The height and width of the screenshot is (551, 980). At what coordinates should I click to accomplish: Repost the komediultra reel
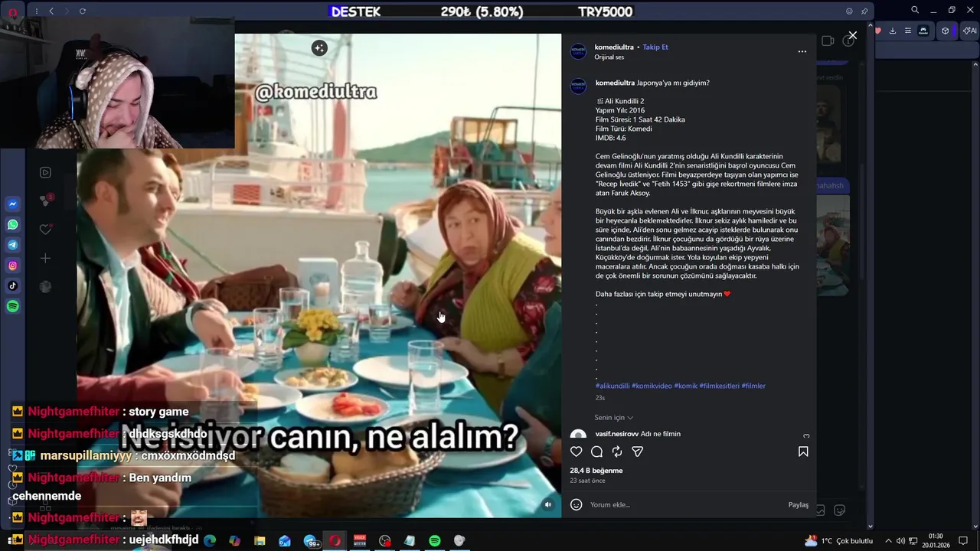click(617, 452)
